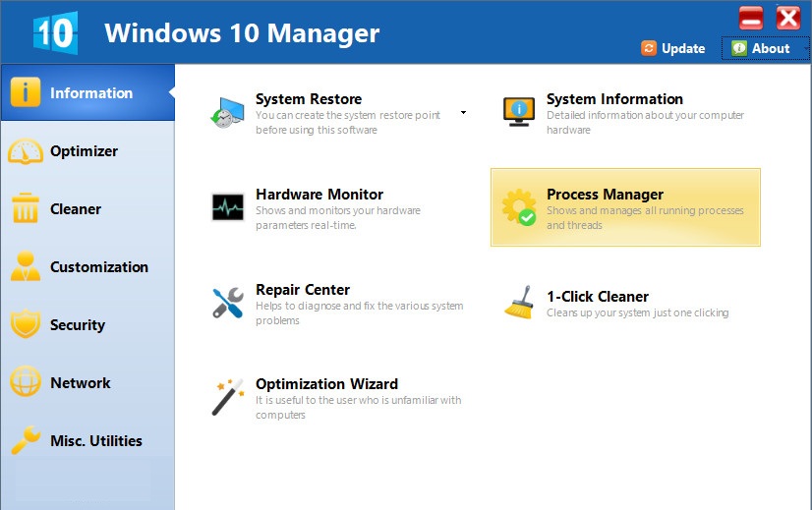Run the 1-Click Cleaner
Screen dimensions: 812x510
pos(598,297)
